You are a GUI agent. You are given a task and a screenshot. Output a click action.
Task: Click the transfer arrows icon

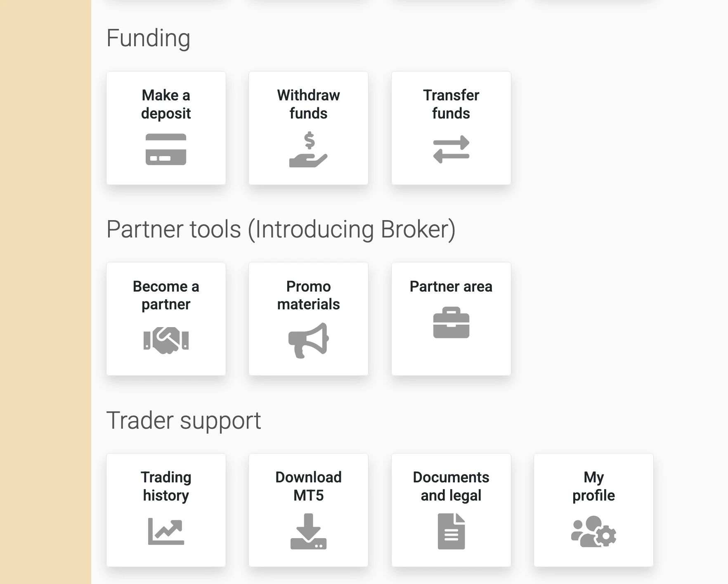pos(451,149)
